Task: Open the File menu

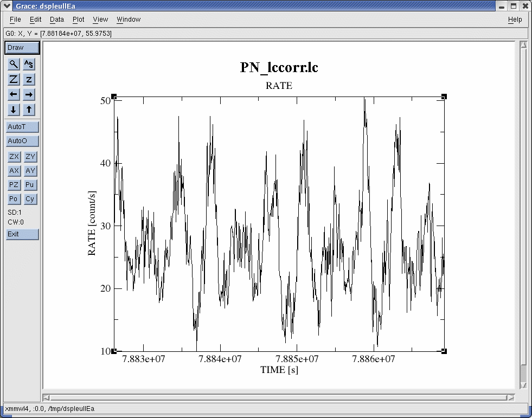Action: point(15,20)
